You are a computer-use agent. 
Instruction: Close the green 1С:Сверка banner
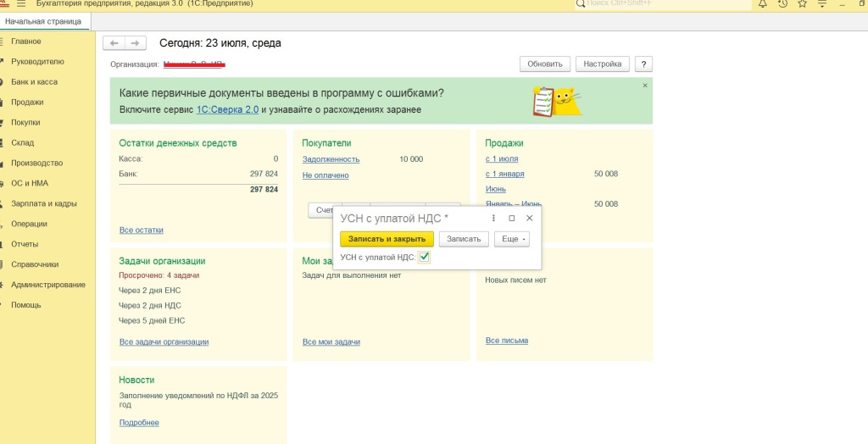point(645,86)
